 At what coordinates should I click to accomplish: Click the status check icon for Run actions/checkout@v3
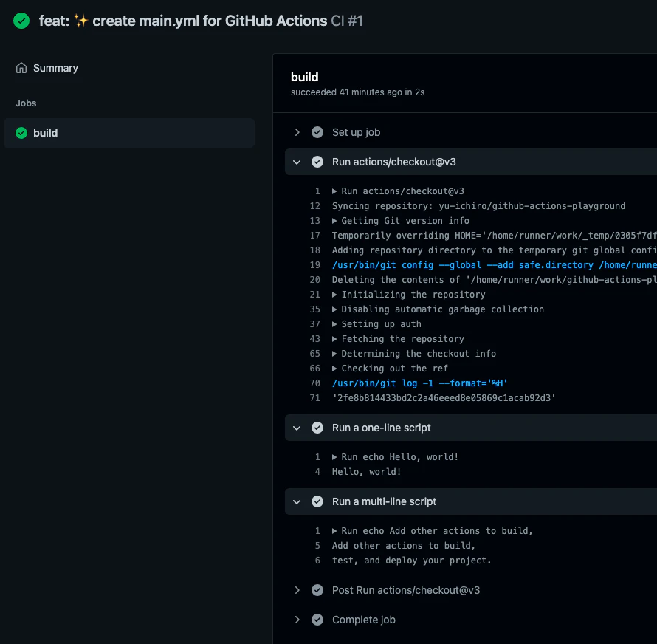tap(317, 162)
